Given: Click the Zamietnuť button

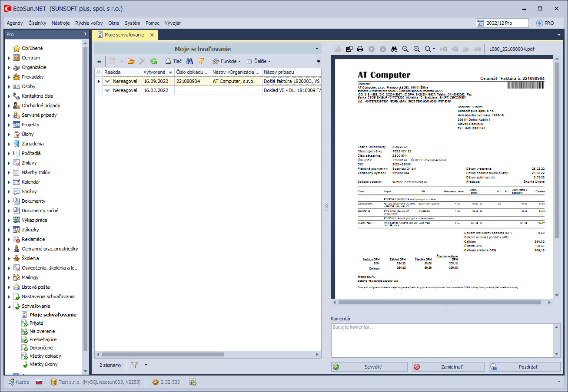Looking at the screenshot, I should click(x=448, y=367).
